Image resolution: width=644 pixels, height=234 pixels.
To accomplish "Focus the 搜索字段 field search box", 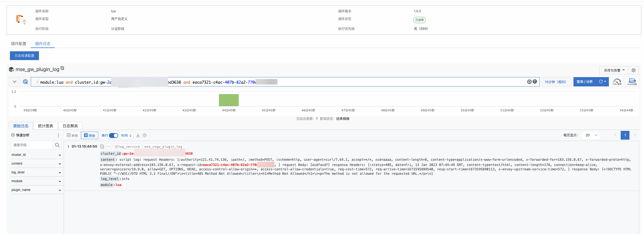I will (32, 145).
